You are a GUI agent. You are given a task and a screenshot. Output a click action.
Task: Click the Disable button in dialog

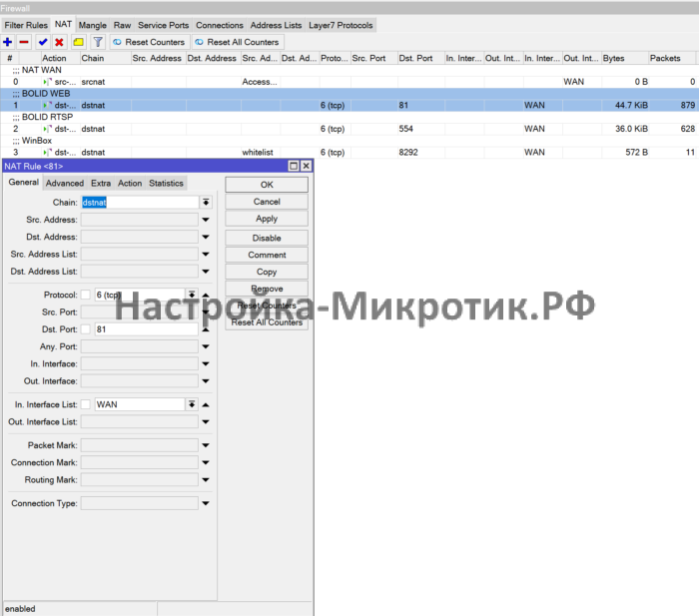click(267, 238)
